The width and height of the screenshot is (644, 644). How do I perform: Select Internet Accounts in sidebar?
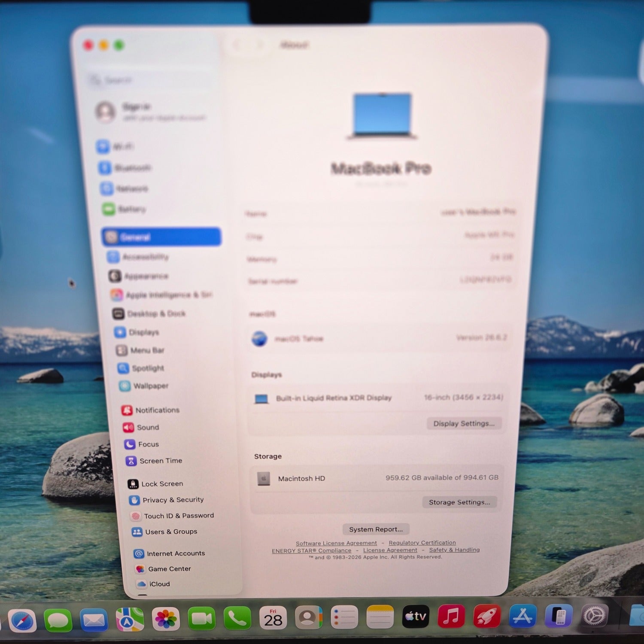click(x=169, y=553)
